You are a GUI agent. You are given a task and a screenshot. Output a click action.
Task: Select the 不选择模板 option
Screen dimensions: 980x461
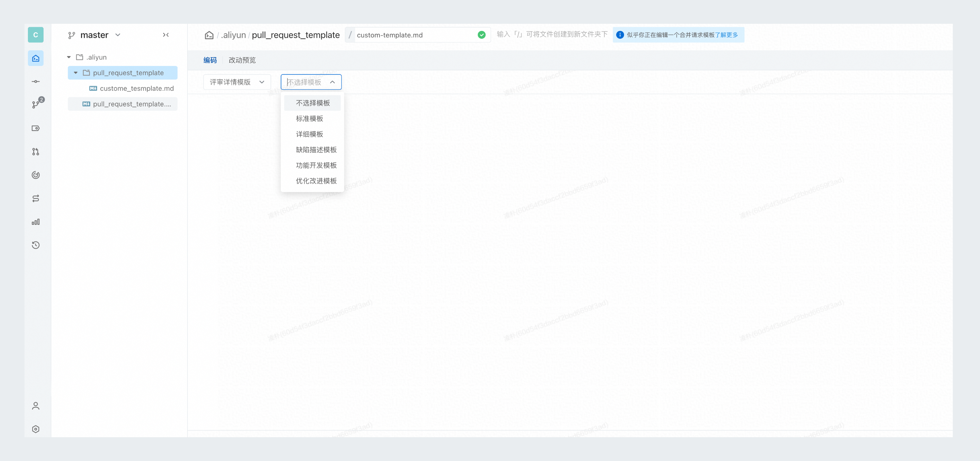click(312, 103)
